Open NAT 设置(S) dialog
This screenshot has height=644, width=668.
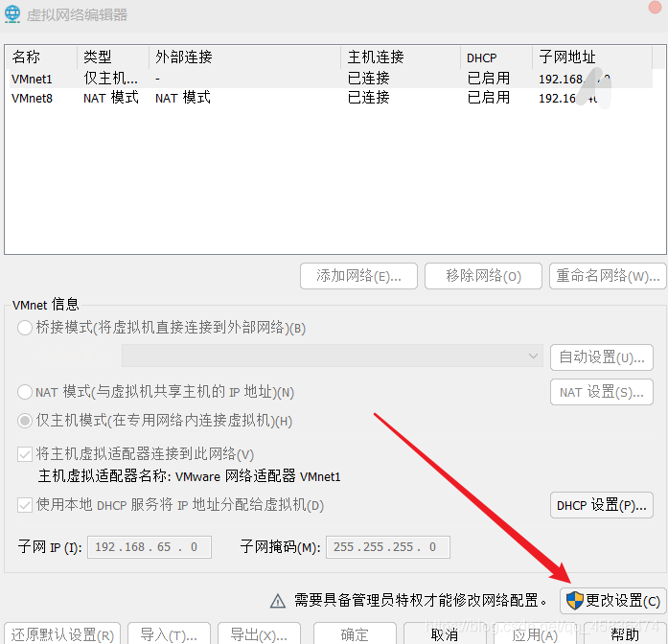[602, 392]
